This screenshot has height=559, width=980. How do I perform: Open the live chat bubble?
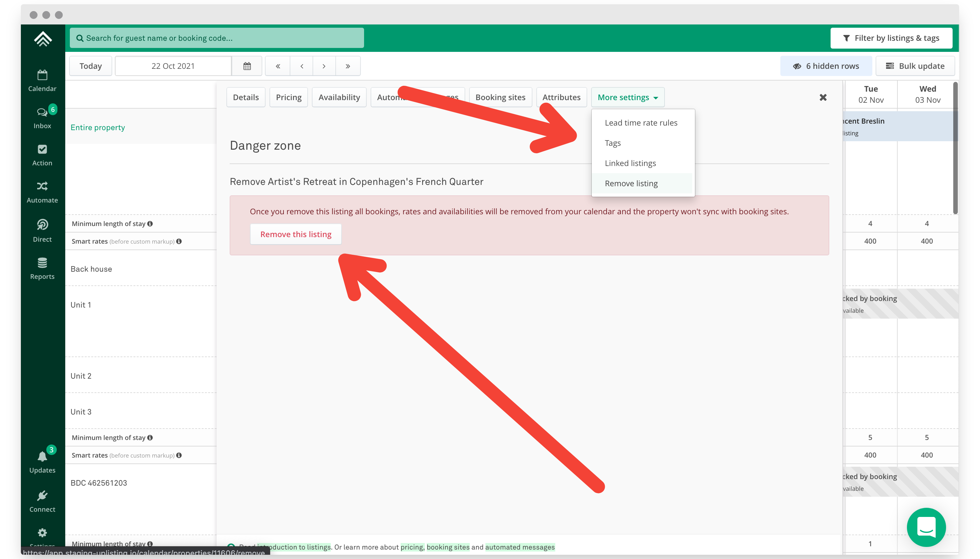point(926,527)
